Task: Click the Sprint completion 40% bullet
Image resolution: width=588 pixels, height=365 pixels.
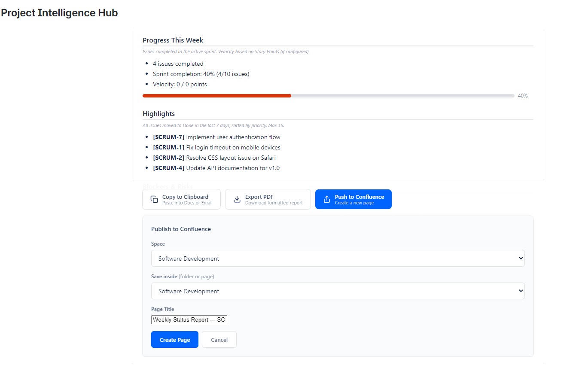Action: [x=201, y=74]
